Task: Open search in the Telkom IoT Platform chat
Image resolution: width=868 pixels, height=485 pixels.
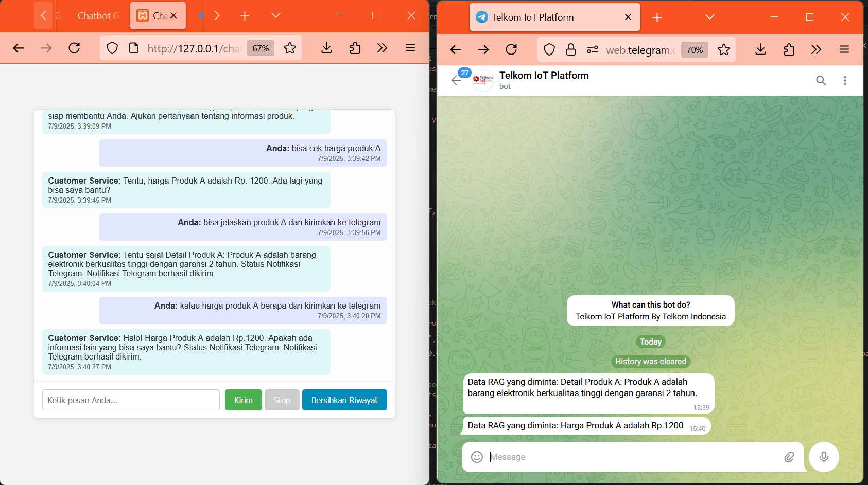Action: [x=821, y=80]
